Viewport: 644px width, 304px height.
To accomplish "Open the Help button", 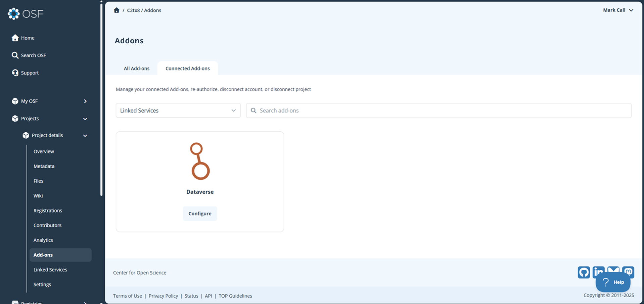I will point(613,282).
